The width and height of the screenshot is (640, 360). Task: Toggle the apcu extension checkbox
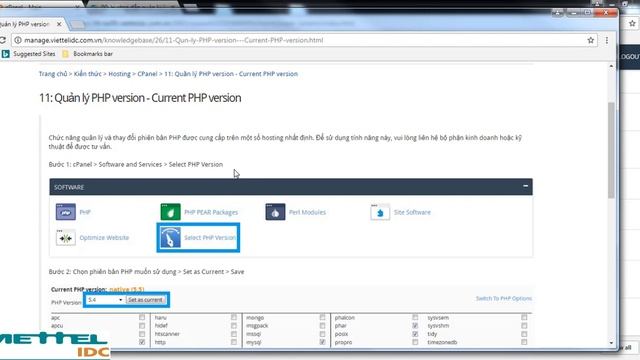pos(142,326)
